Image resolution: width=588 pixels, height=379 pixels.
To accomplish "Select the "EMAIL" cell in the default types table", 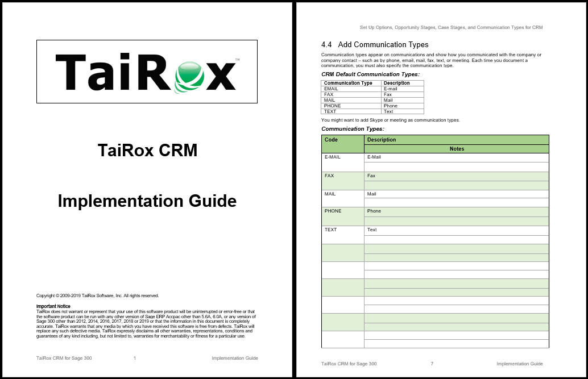I will coord(331,89).
